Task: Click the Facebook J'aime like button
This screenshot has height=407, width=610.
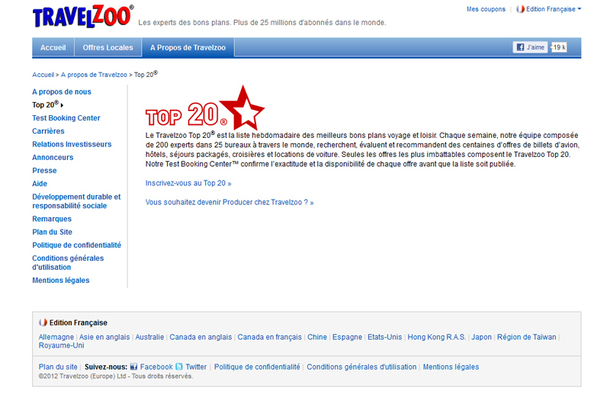Action: pos(530,47)
